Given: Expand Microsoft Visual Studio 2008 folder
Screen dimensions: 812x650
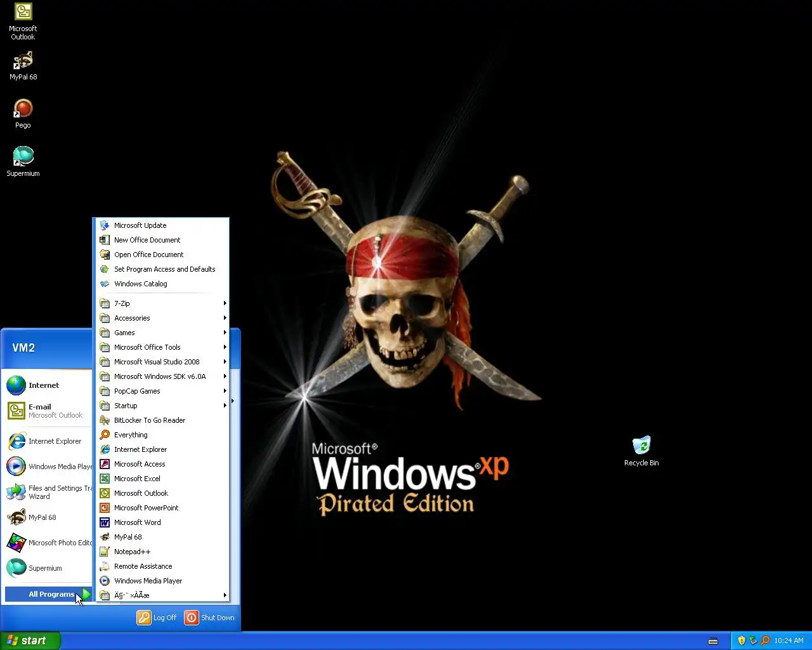Looking at the screenshot, I should 162,362.
